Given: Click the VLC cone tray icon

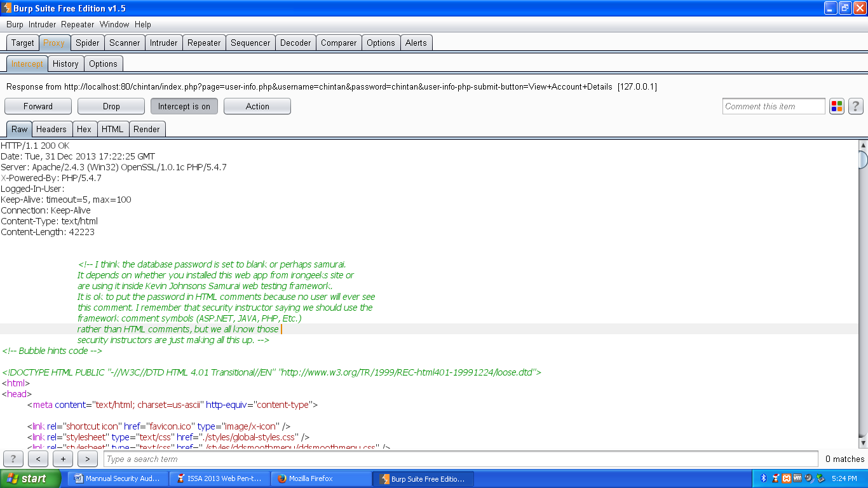Looking at the screenshot, I should click(x=775, y=478).
